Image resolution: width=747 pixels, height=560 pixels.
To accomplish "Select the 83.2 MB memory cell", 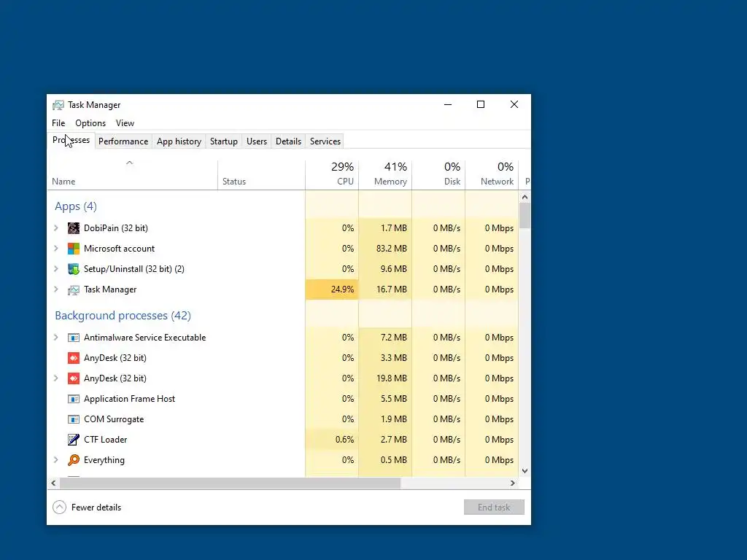I will click(385, 249).
